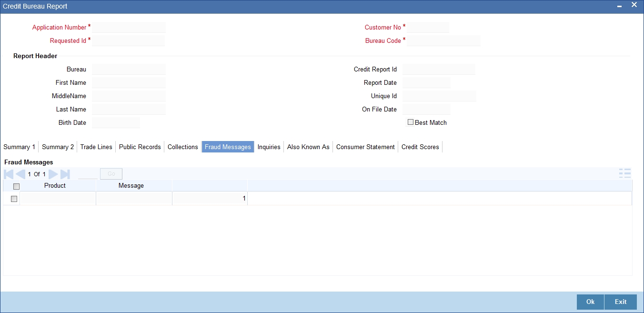Viewport: 644px width, 313px height.
Task: Open the Trade Lines tab
Action: (x=96, y=147)
